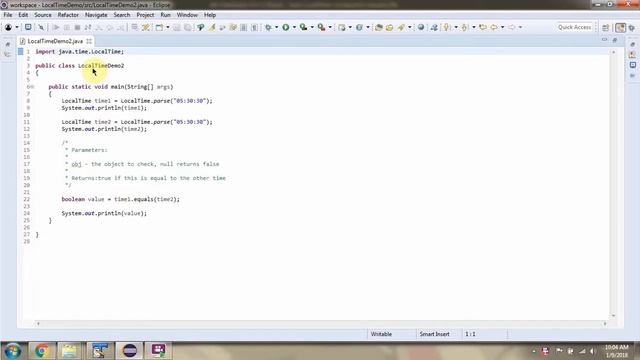
Task: Click the External Tools run icon
Action: click(322, 27)
